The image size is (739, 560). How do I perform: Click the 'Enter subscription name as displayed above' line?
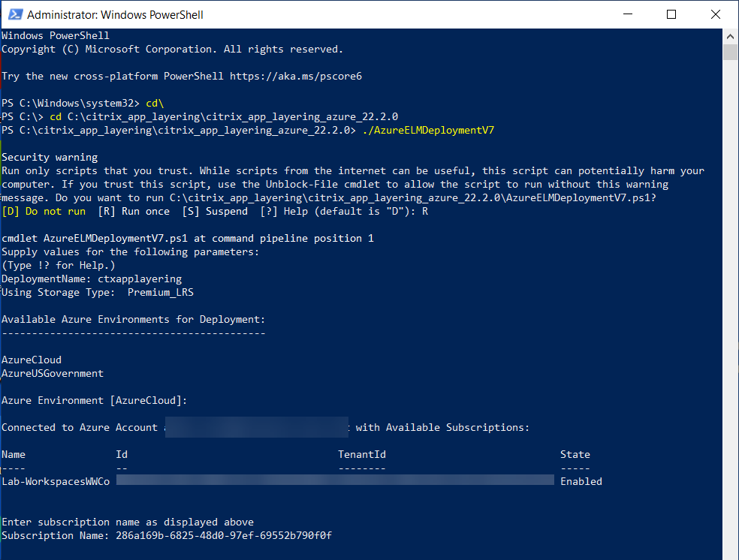(128, 522)
